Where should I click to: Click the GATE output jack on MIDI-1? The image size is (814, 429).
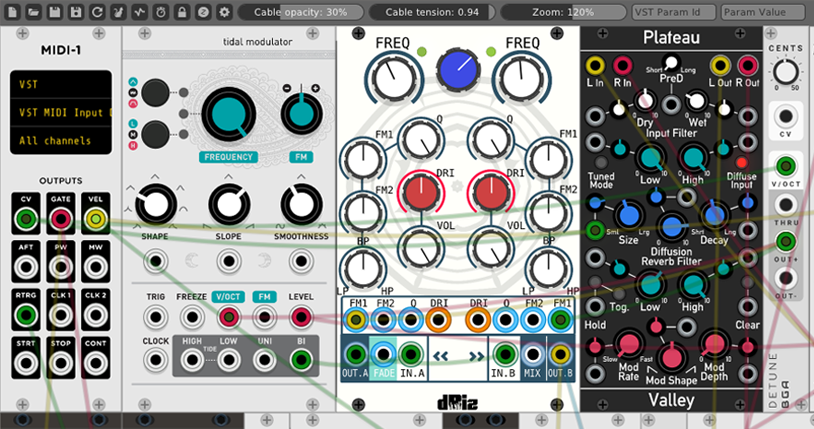coord(61,217)
